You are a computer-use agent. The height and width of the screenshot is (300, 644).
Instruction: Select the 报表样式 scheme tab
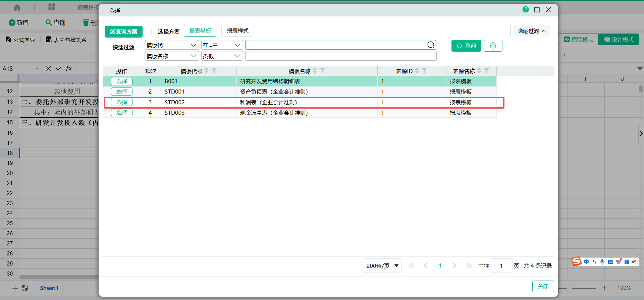[237, 31]
